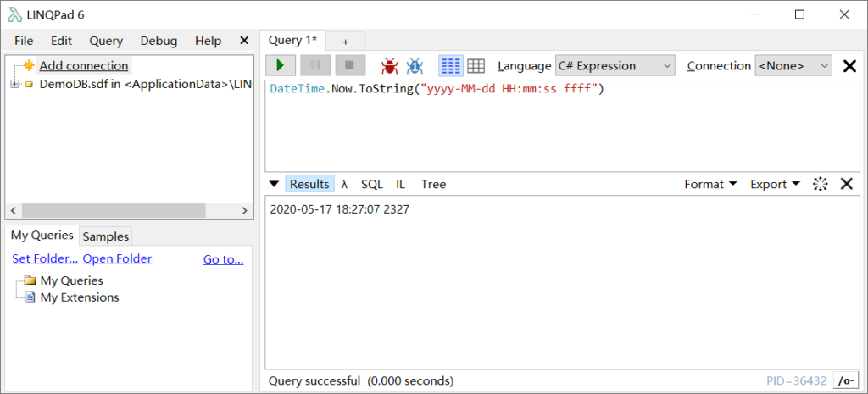Select the My Extensions tree item
This screenshot has height=394, width=868.
pyautogui.click(x=80, y=297)
